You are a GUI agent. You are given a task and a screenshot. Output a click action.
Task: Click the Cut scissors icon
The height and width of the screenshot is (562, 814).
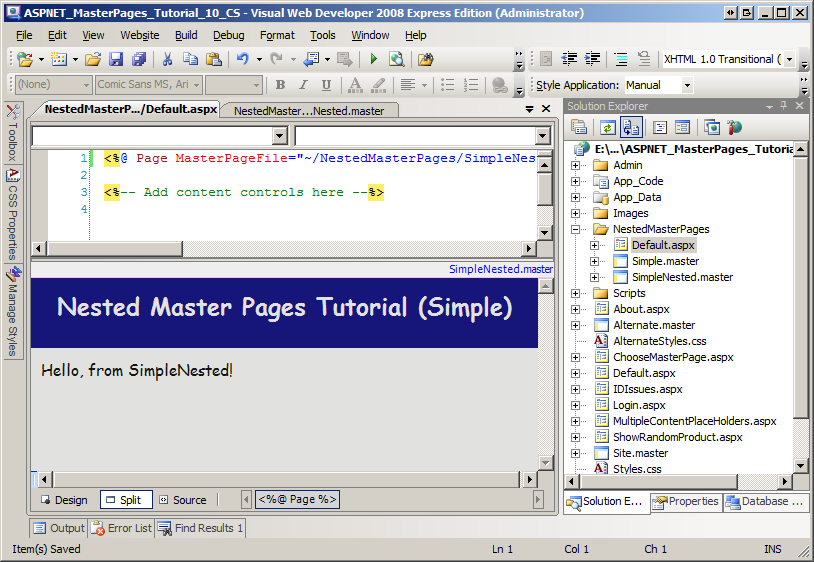coord(168,60)
